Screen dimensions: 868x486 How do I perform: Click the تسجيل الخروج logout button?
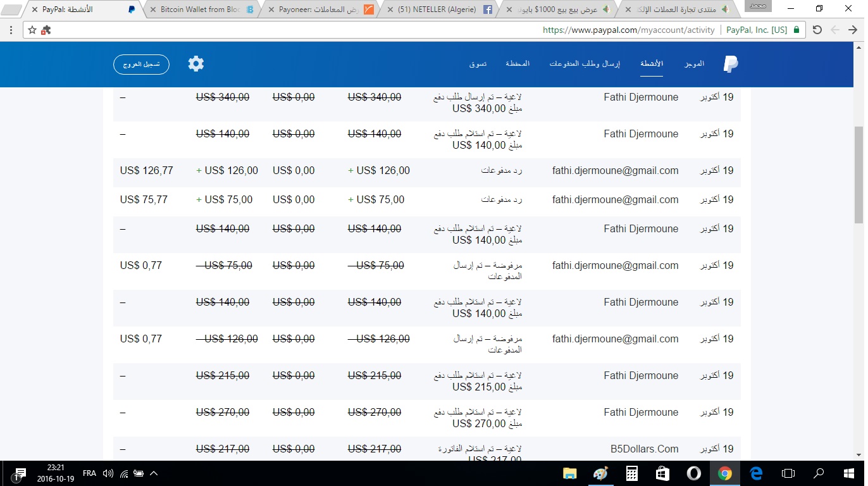[x=141, y=64]
